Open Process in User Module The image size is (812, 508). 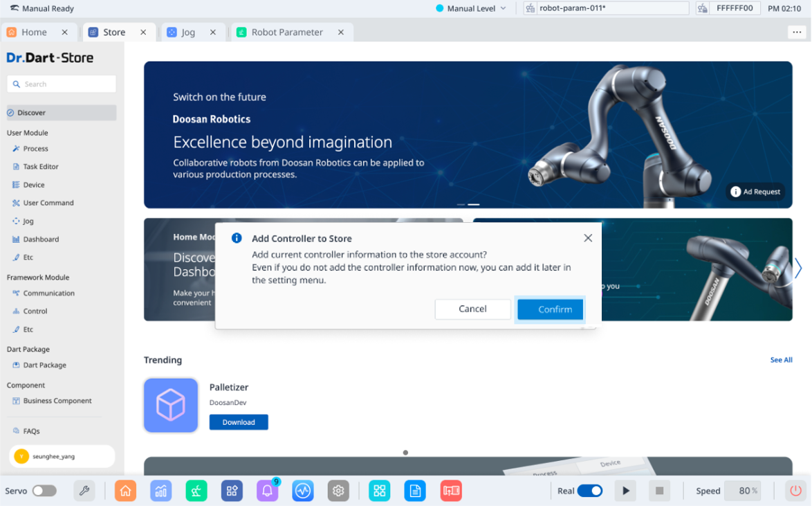coord(35,149)
